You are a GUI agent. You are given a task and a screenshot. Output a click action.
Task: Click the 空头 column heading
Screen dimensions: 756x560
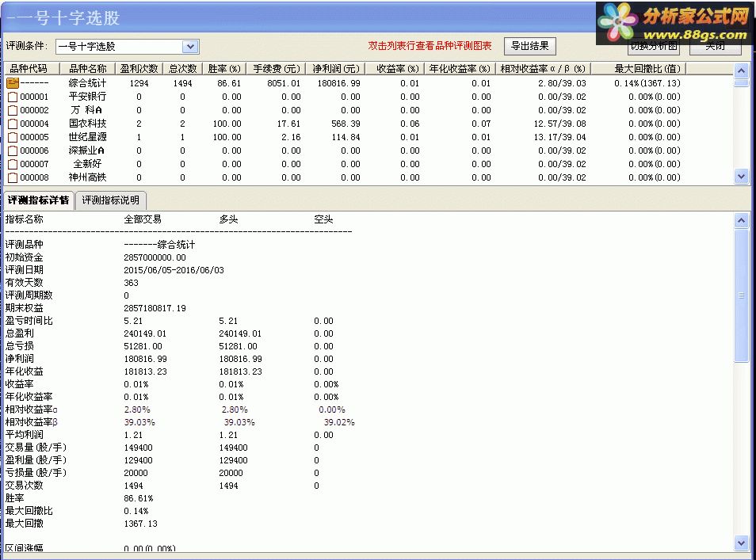(x=323, y=219)
